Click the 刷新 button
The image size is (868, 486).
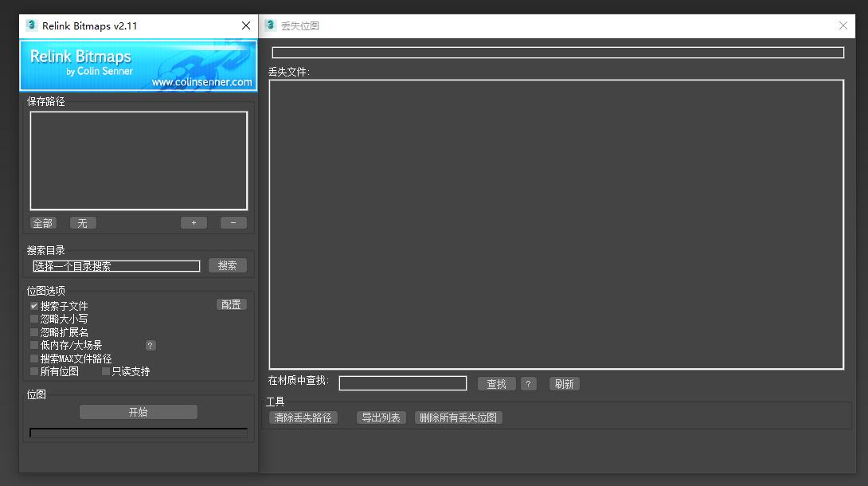pos(564,383)
